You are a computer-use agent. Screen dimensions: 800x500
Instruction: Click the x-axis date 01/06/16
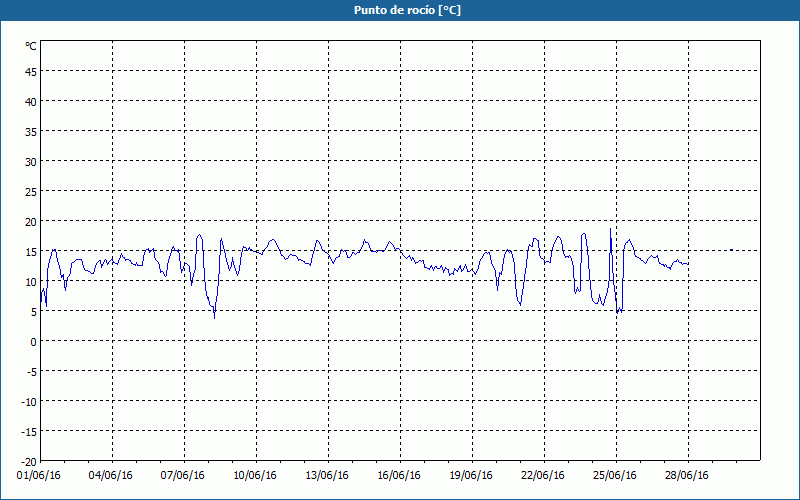[39, 476]
